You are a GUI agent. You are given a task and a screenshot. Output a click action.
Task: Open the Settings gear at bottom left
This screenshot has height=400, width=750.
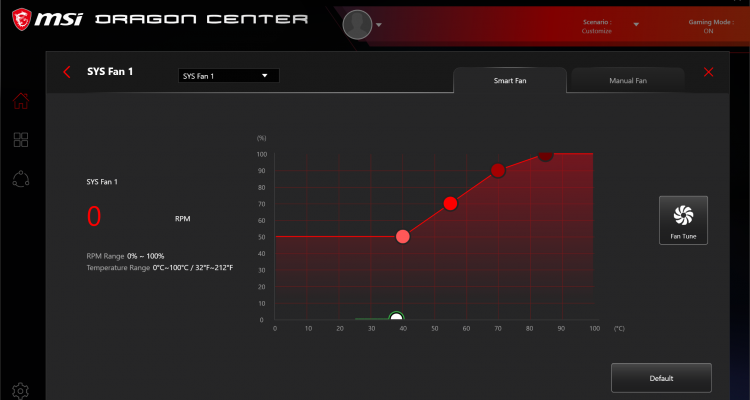21,390
